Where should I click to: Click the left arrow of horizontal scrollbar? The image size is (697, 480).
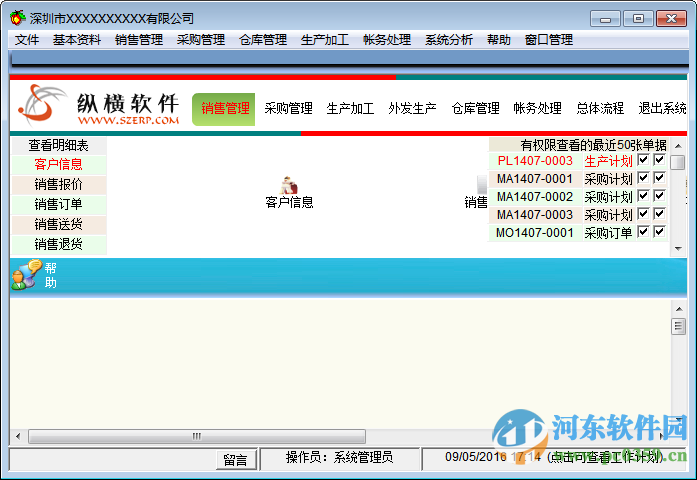pyautogui.click(x=18, y=436)
